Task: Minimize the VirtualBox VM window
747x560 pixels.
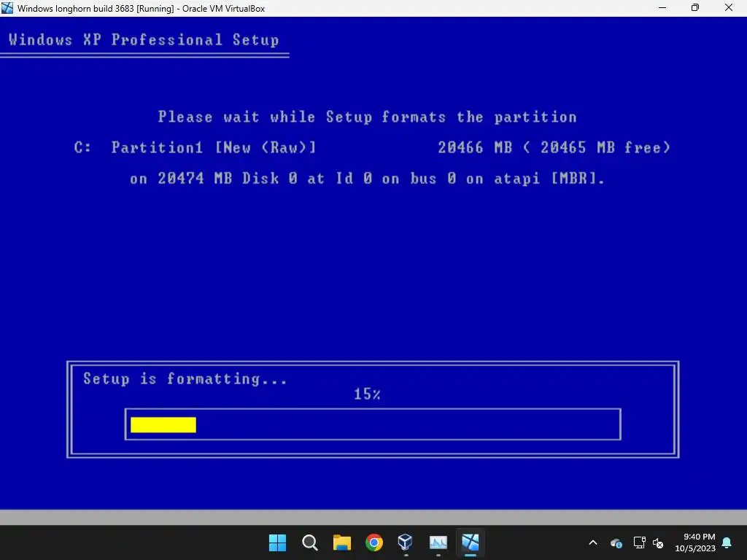Action: point(662,8)
